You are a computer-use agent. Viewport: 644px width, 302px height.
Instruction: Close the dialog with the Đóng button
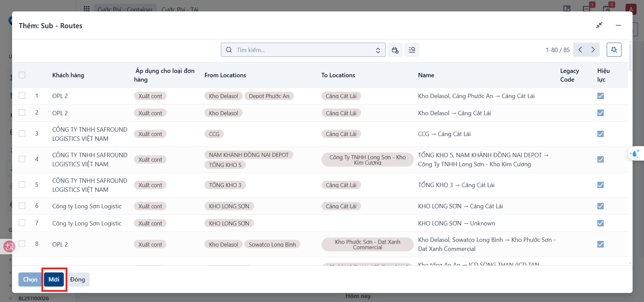coord(78,279)
